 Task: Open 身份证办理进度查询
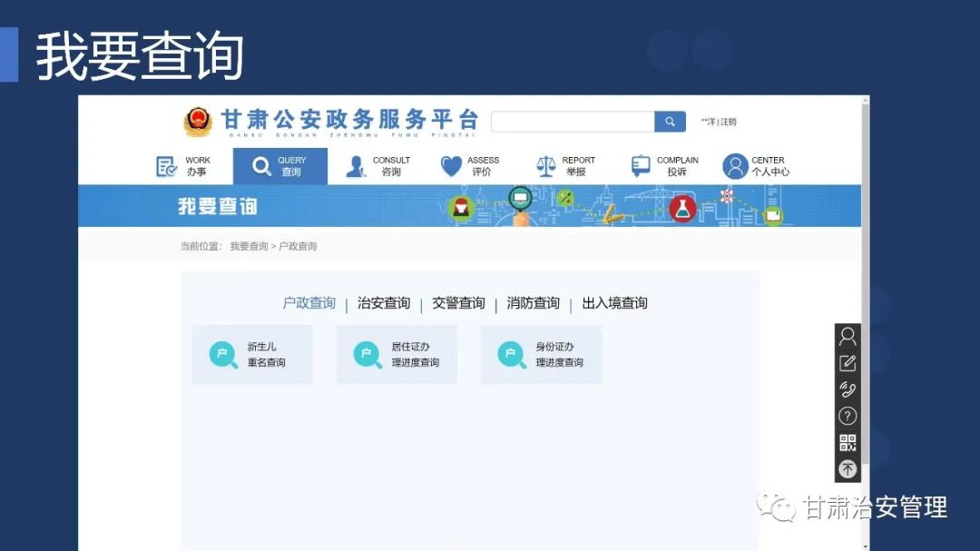(x=541, y=355)
